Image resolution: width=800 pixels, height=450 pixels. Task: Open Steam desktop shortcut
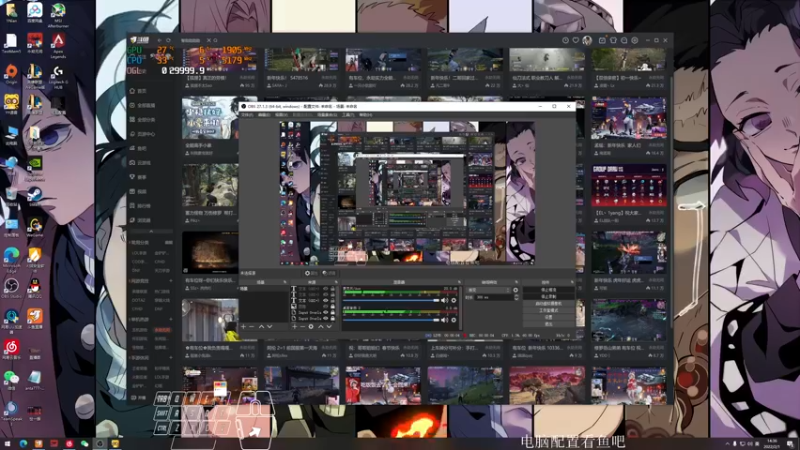click(x=35, y=196)
